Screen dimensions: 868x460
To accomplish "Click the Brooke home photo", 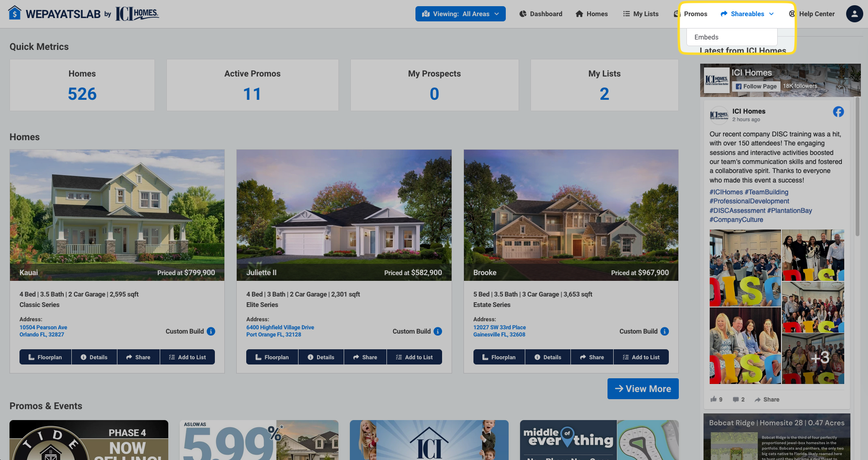I will tap(571, 215).
